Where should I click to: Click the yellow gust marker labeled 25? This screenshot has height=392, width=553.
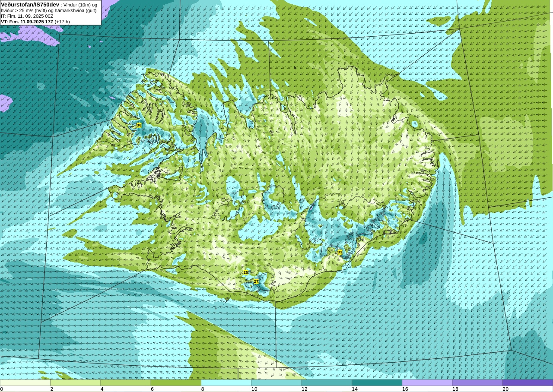coord(245,272)
